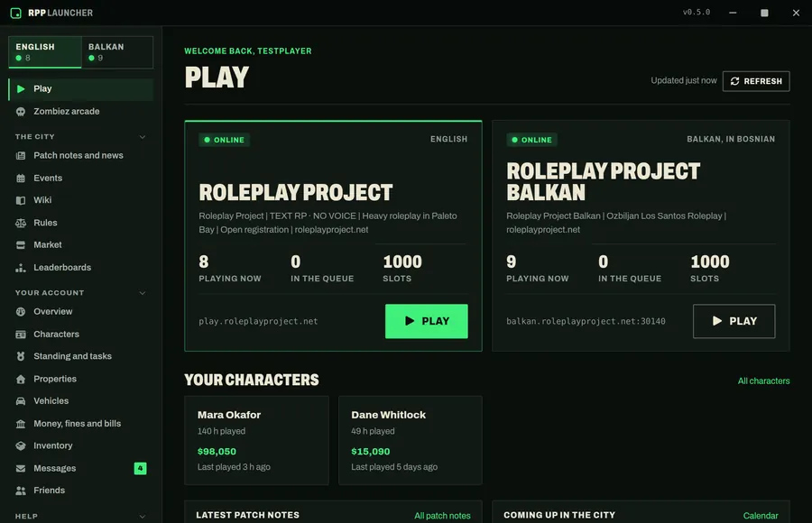Click the Vehicles car icon
812x523 pixels.
21,401
